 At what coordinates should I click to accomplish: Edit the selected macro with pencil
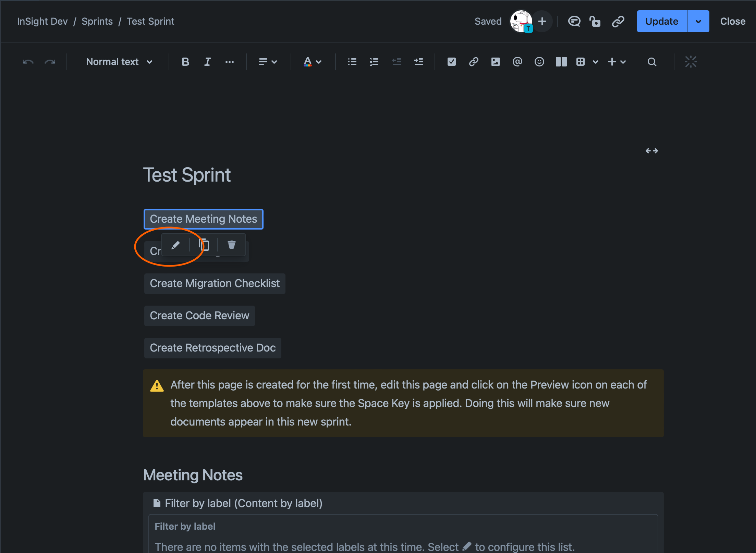(175, 245)
